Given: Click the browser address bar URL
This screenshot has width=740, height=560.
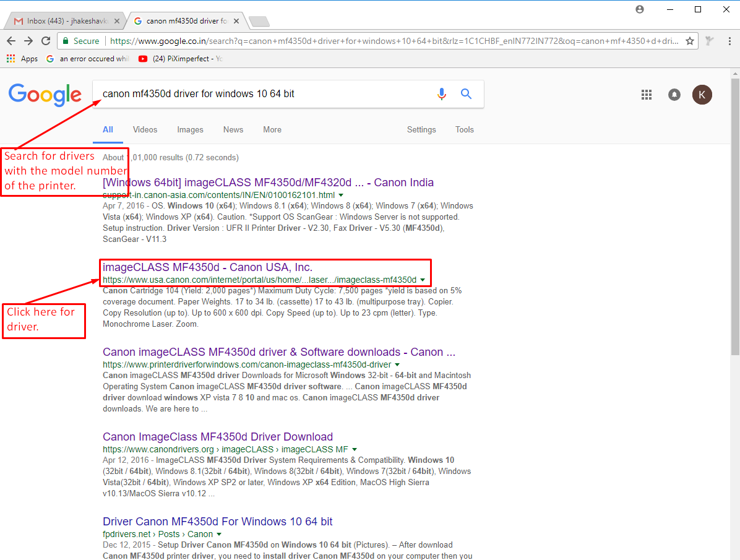Looking at the screenshot, I should pos(394,41).
